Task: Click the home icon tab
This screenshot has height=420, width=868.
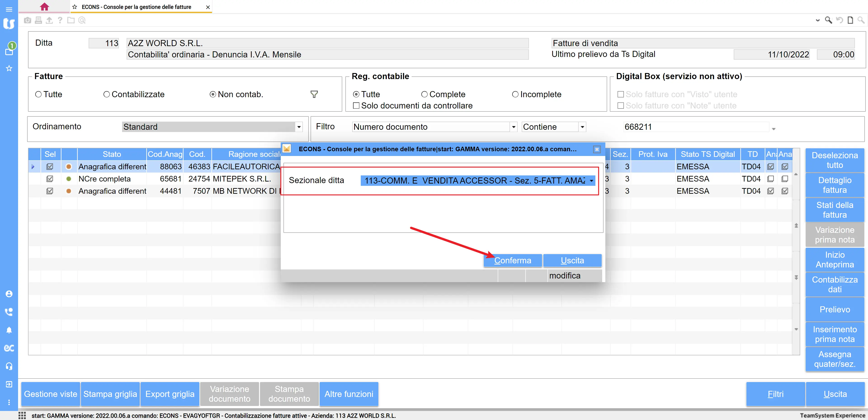Action: coord(44,6)
